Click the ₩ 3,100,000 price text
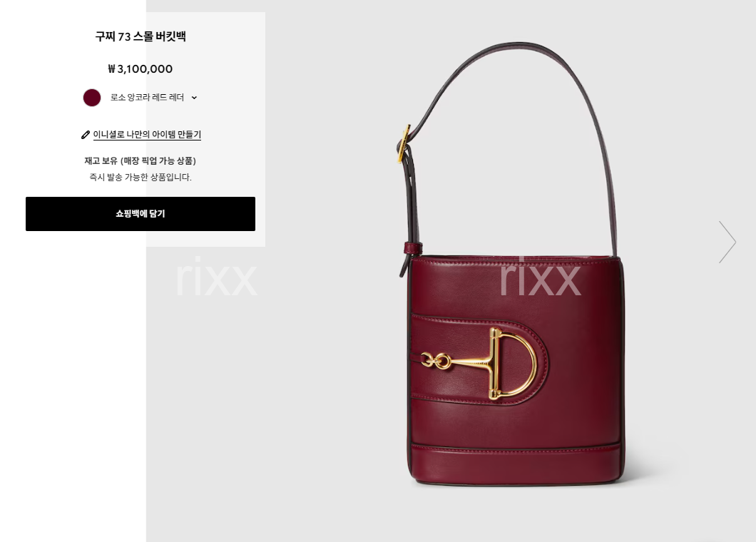This screenshot has height=542, width=756. coord(141,69)
